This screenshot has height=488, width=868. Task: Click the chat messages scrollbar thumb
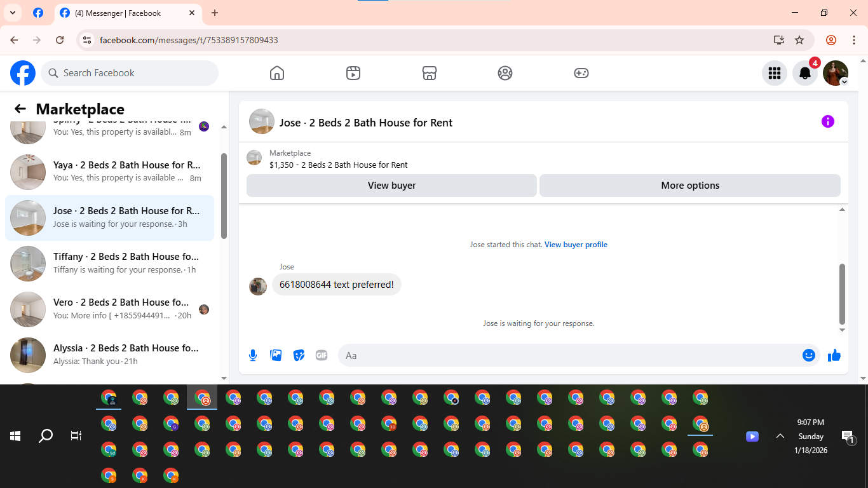(843, 294)
